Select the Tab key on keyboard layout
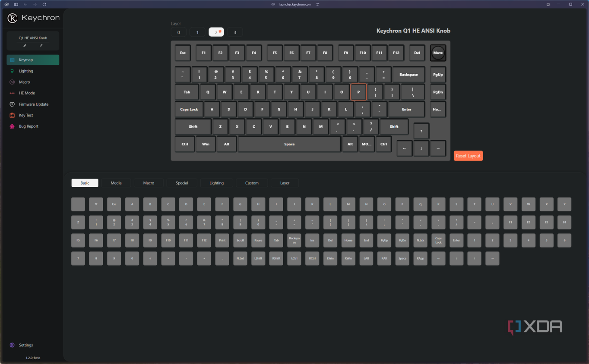589x364 pixels. (x=187, y=92)
